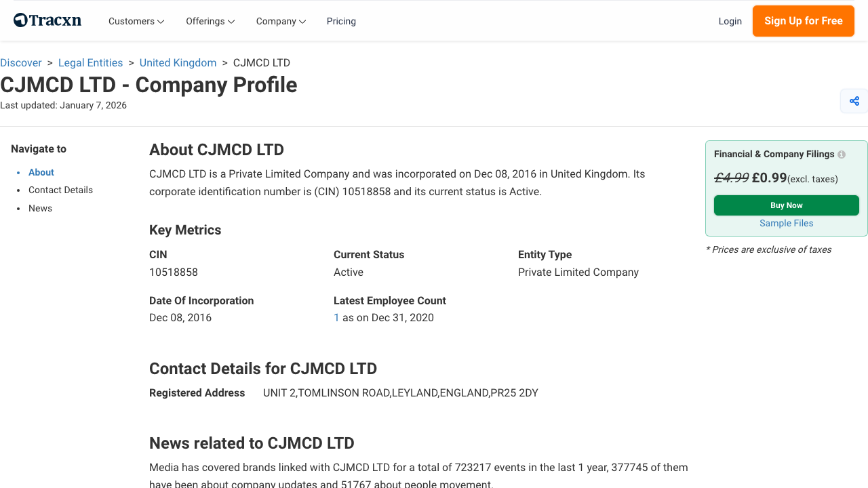This screenshot has width=868, height=488.
Task: Go to Discover via the breadcrumb
Action: pos(21,62)
